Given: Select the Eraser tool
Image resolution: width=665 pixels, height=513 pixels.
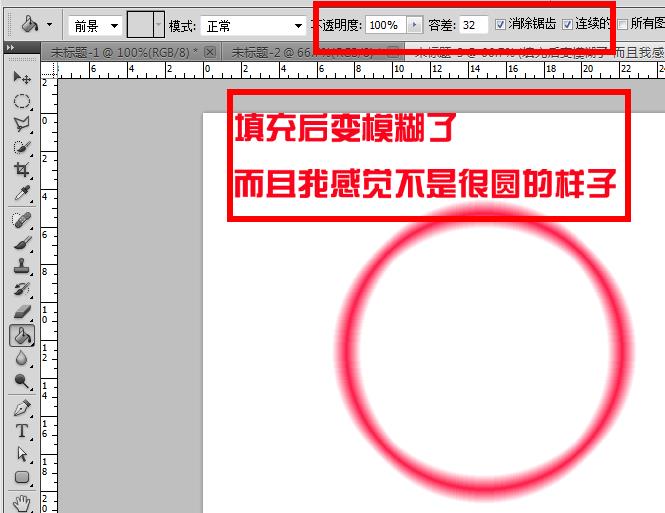Looking at the screenshot, I should click(21, 312).
